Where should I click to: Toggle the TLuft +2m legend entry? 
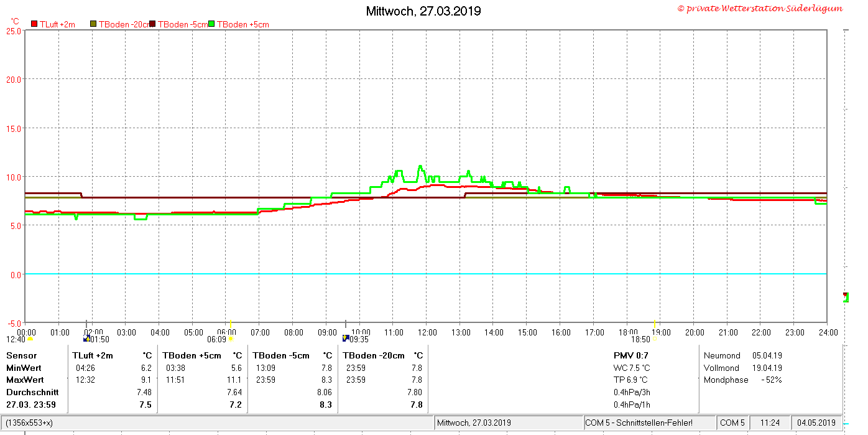coord(53,24)
